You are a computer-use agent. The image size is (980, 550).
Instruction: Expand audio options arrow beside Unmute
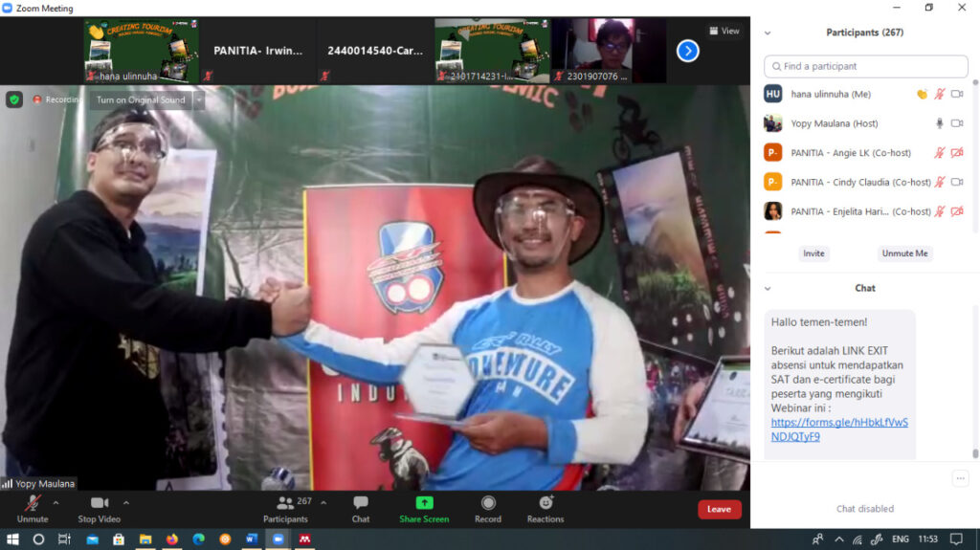coord(56,502)
